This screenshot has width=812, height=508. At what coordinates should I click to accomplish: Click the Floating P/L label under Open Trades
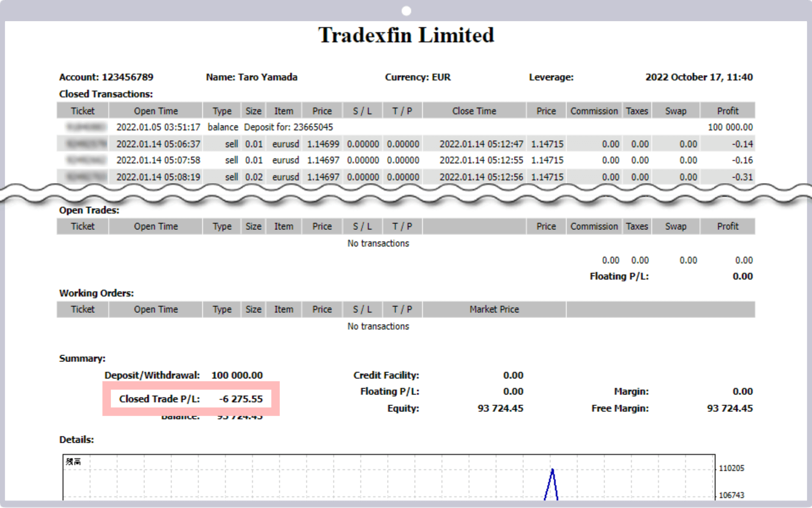click(x=619, y=276)
